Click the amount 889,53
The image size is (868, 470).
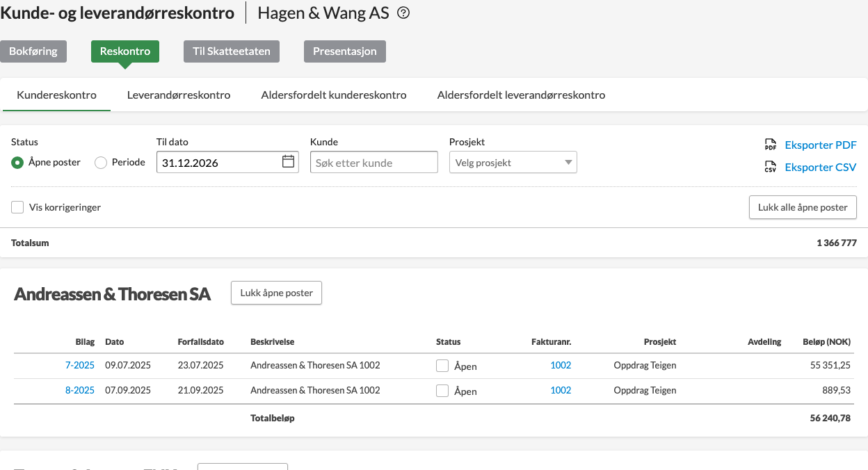tap(836, 390)
